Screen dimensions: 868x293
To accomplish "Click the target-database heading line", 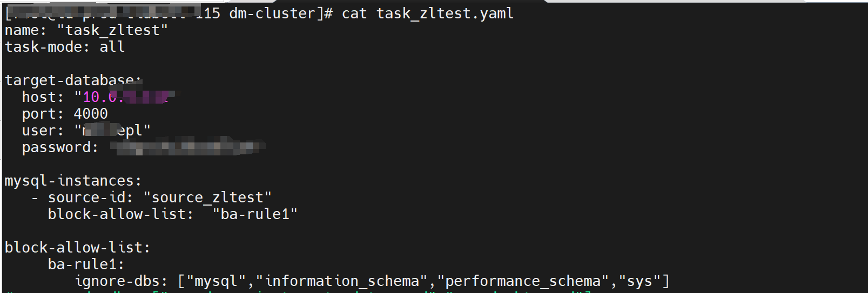I will [73, 80].
